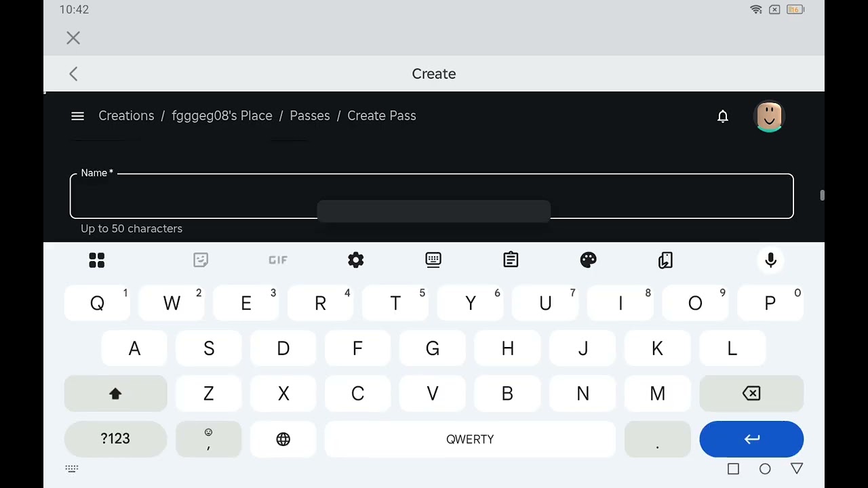Open keyboard apps grid menu
Screen dimensions: 868x488
pos(97,260)
